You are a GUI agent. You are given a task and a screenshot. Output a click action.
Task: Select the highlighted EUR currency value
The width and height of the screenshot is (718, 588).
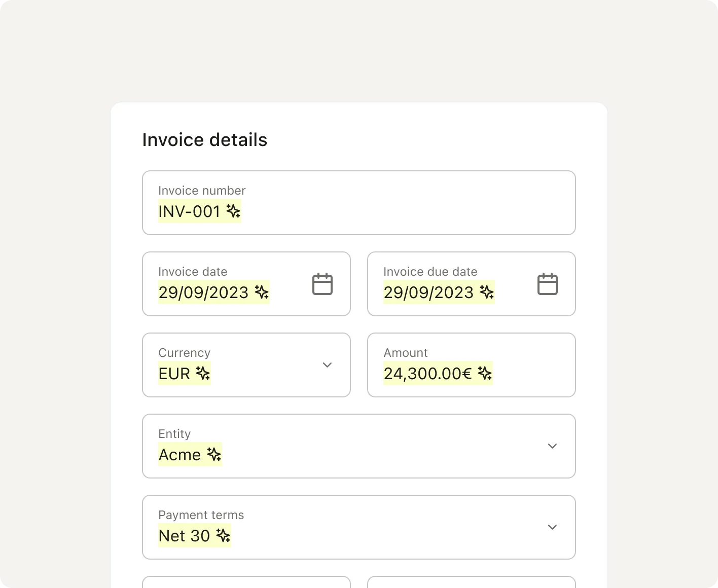(x=173, y=374)
